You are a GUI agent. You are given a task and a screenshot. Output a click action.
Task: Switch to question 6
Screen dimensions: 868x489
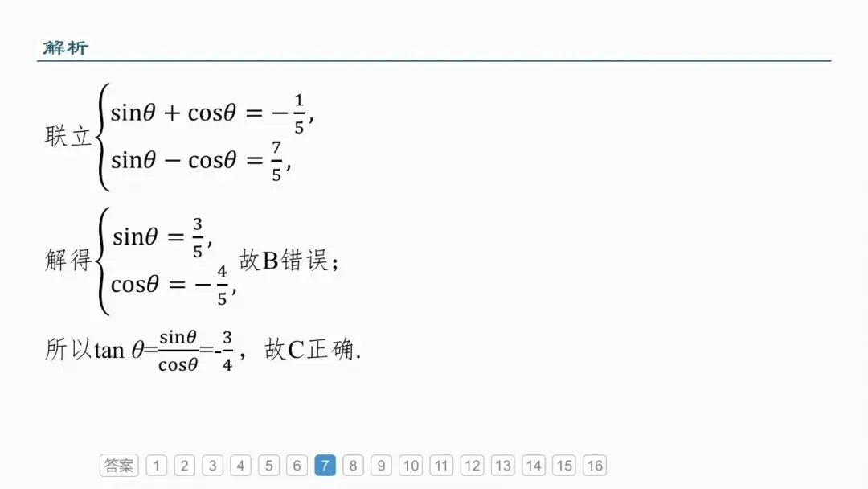click(x=297, y=465)
